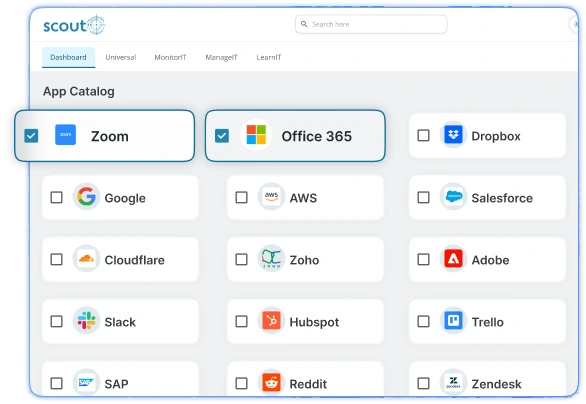Click the Zoom label text
The image size is (586, 404).
click(x=110, y=136)
